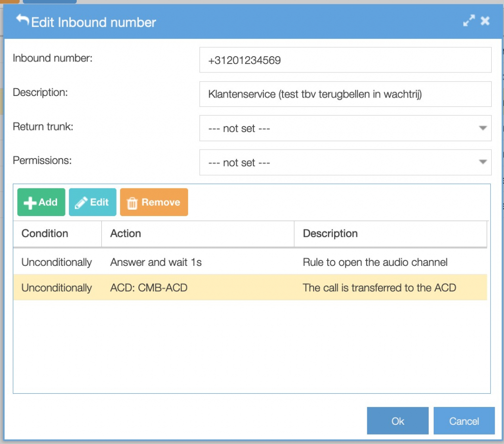Screen dimensions: 504x444
Task: Click the Description field with Klantenservice text
Action: [x=345, y=94]
